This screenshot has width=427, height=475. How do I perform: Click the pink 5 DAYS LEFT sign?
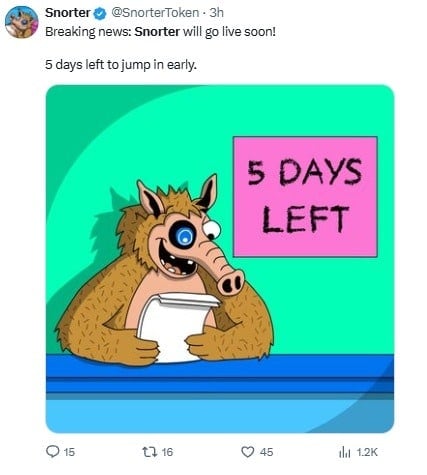305,197
